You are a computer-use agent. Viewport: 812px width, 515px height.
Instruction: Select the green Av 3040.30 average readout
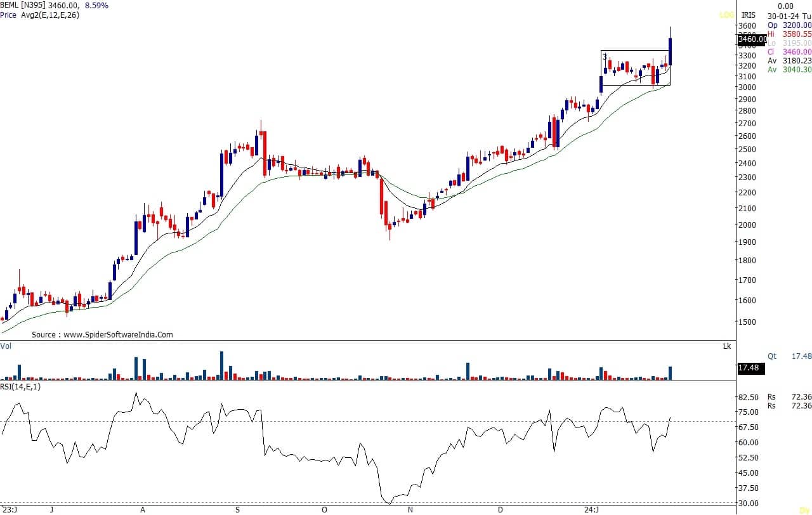789,70
